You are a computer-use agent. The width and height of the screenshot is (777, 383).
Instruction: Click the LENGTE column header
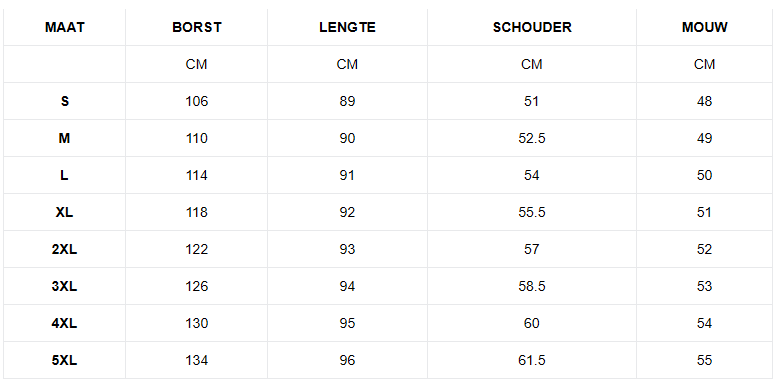tap(347, 27)
